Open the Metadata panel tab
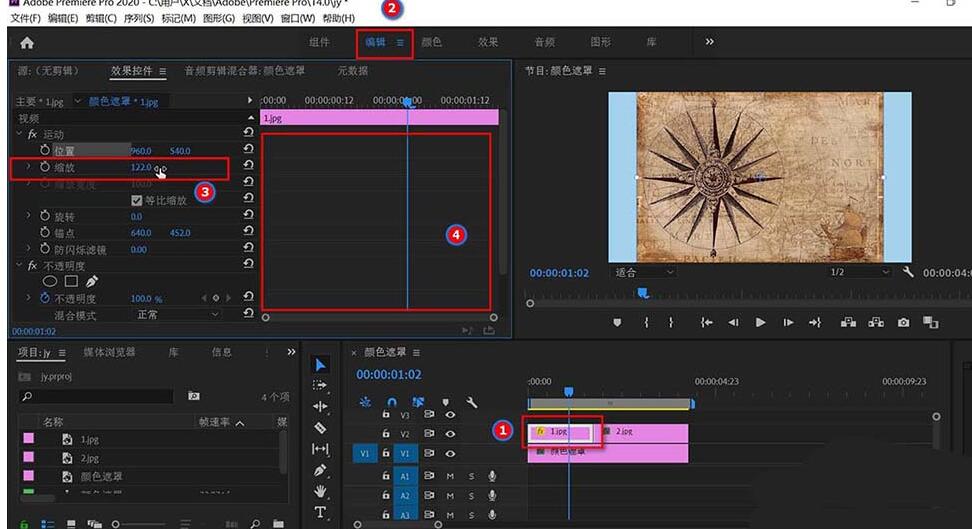 point(352,71)
